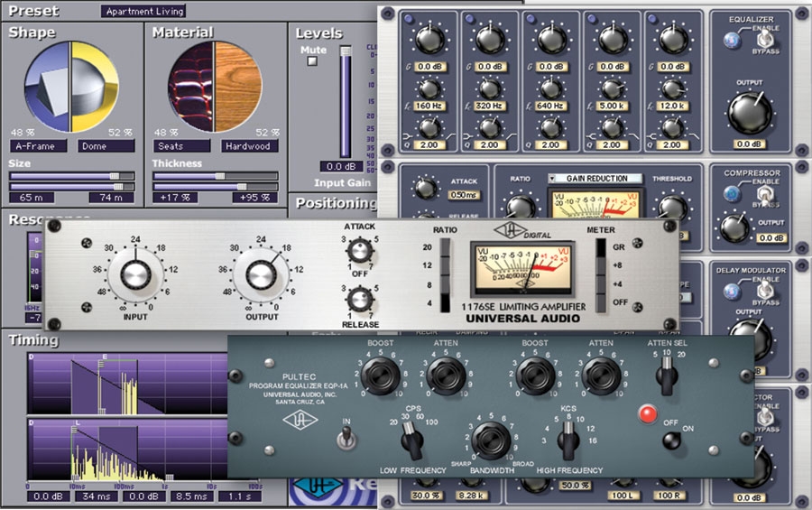Click the 1176SE INPUT knob
812x510 pixels.
135,274
